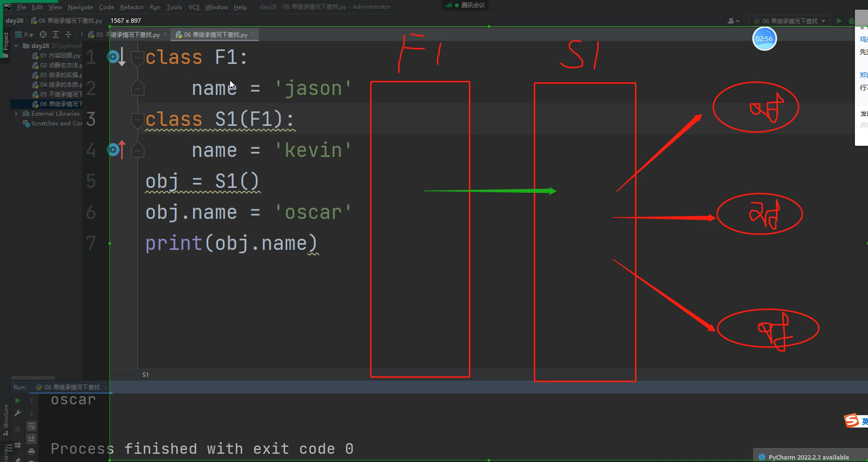Click the overridden class gutter icon on line 1

tap(116, 57)
